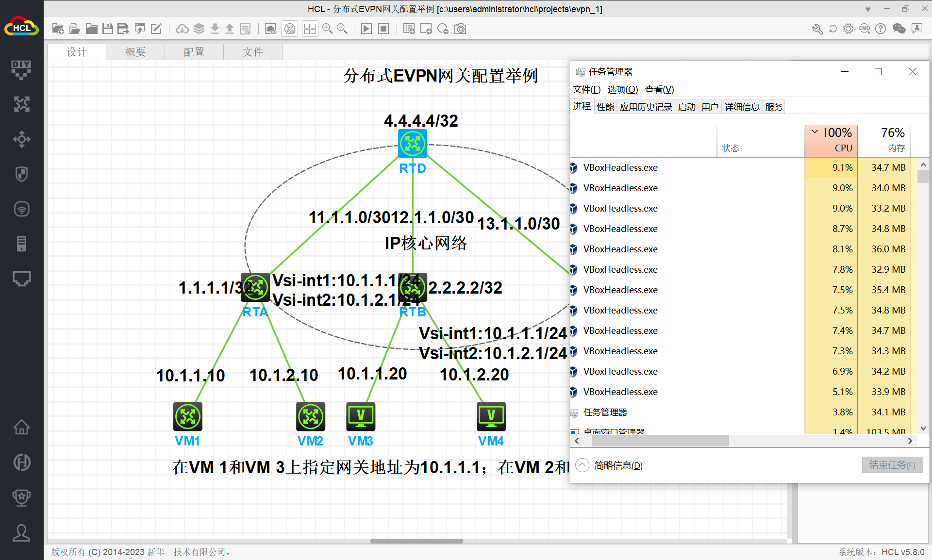Click the canvas horizontal scrollbar thumb
This screenshot has width=932, height=560.
click(x=416, y=541)
